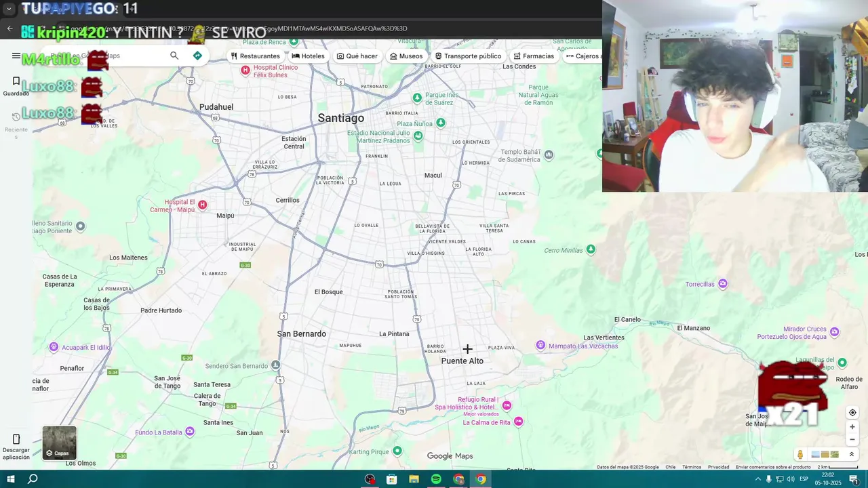Open the notification center
The width and height of the screenshot is (868, 488).
coord(854,479)
